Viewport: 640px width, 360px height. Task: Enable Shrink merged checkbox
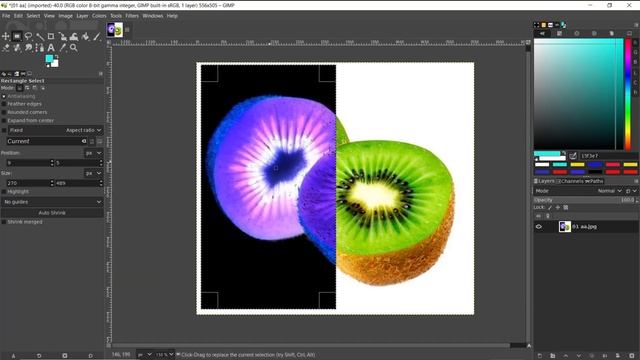tap(4, 222)
